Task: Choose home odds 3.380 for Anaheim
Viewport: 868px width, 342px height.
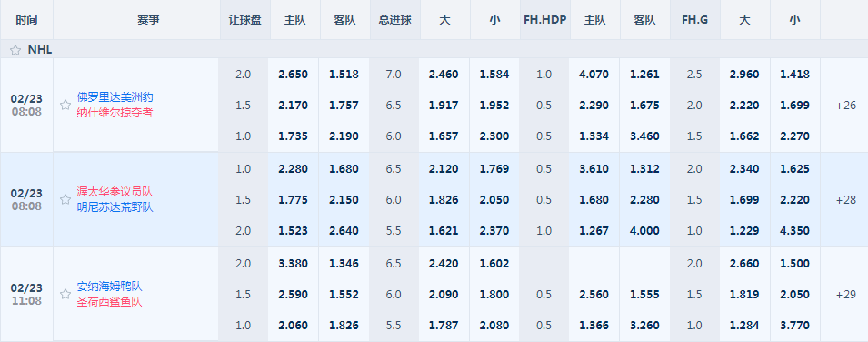Action: (x=294, y=263)
